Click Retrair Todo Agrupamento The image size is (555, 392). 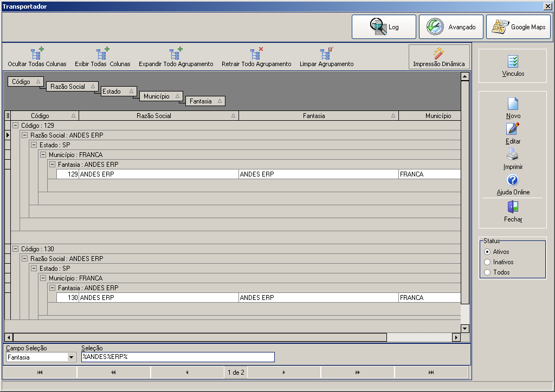256,57
